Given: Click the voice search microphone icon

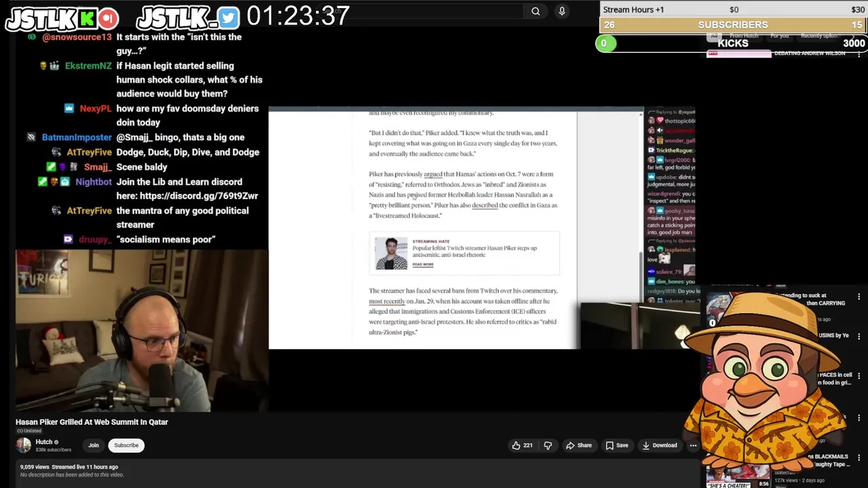Looking at the screenshot, I should click(x=561, y=11).
